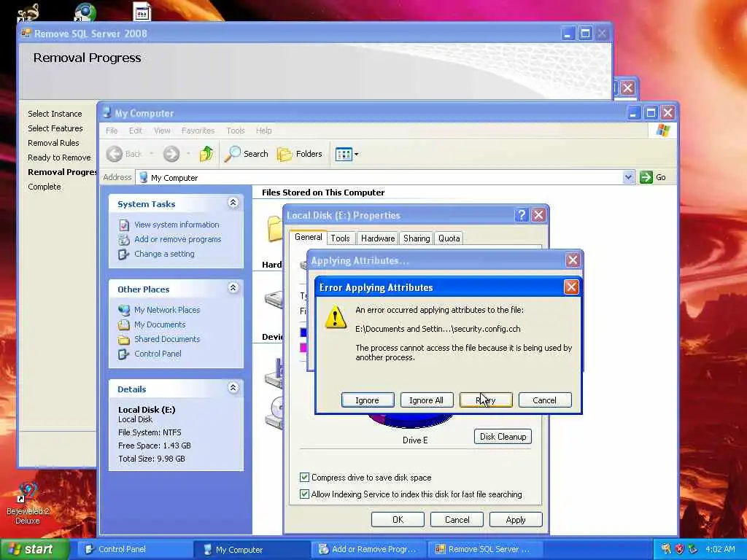Click OK in Local Disk Properties
This screenshot has width=747, height=560.
[398, 519]
